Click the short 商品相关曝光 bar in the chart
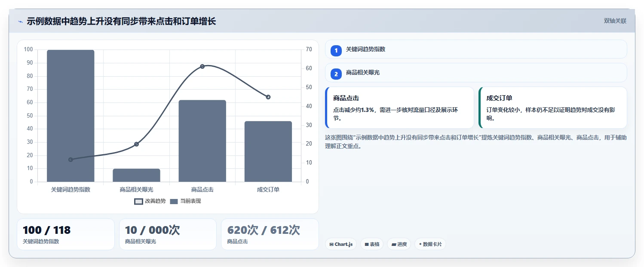The height and width of the screenshot is (267, 644). point(136,175)
